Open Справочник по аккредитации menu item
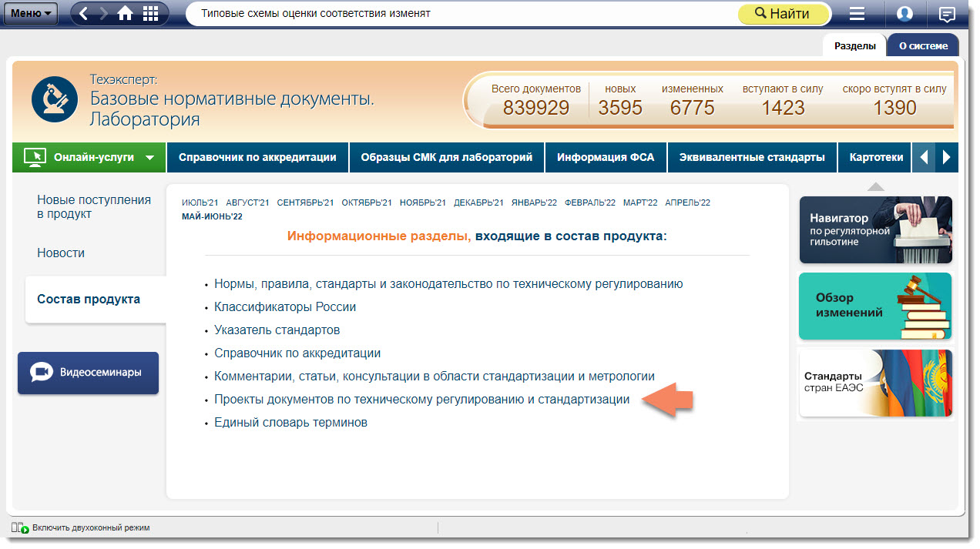 tap(257, 157)
